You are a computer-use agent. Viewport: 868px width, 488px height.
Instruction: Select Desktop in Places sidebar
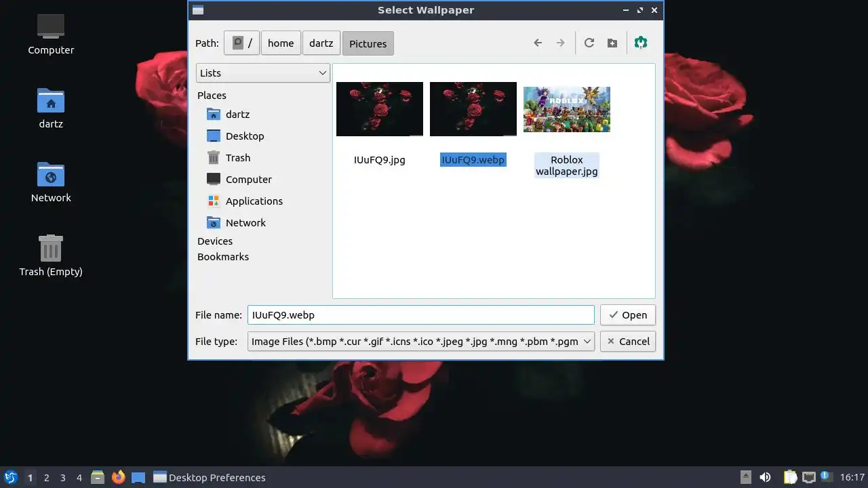point(245,136)
